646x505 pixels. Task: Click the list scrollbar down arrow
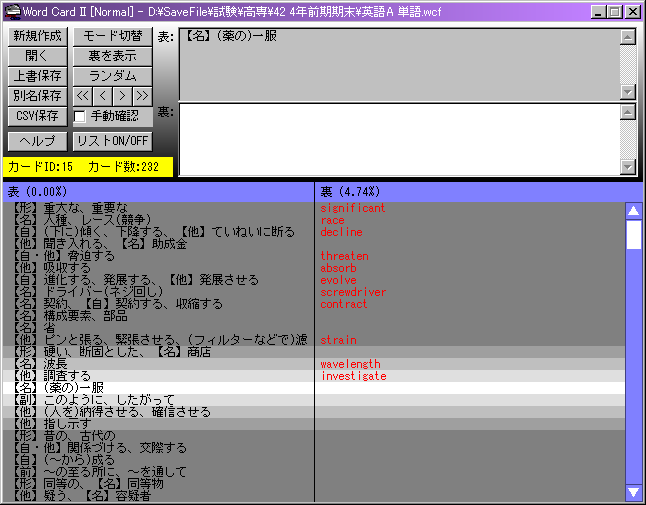[x=632, y=492]
